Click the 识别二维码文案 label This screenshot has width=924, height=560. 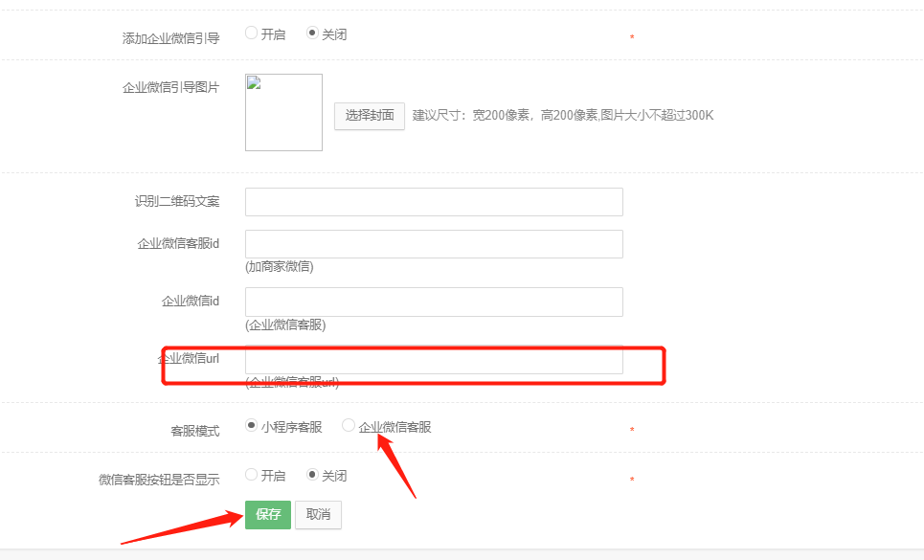coord(177,201)
